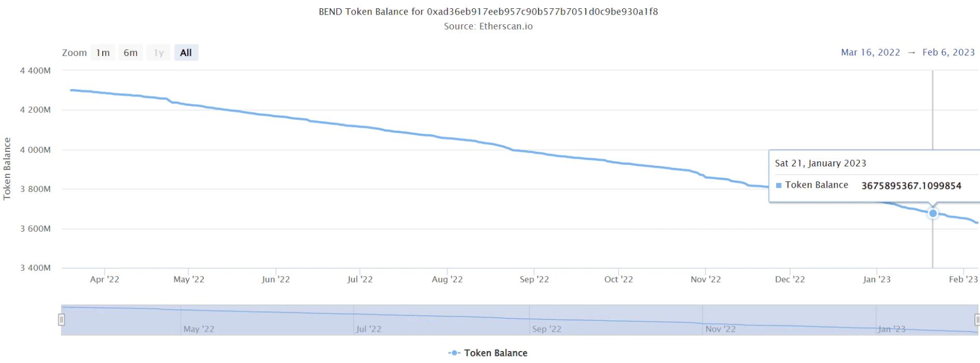Click the Feb 6, 2023 end date
This screenshot has width=980, height=363.
(x=948, y=52)
